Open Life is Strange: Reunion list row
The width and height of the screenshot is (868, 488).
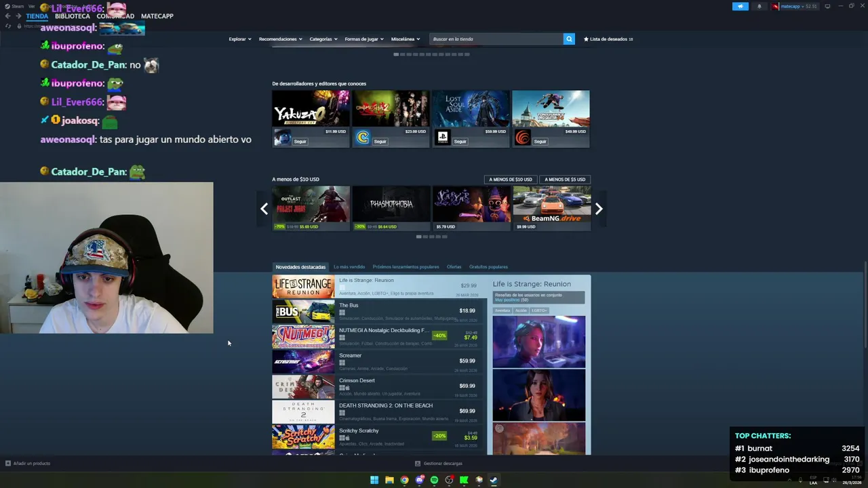tap(379, 287)
